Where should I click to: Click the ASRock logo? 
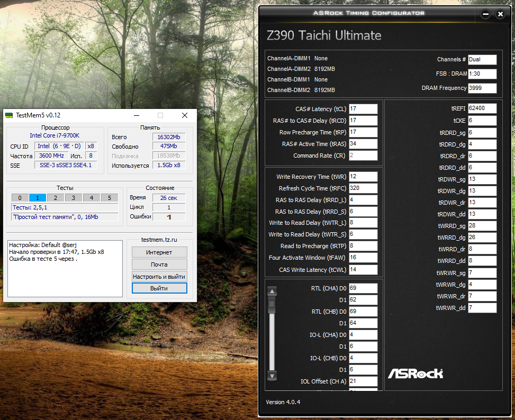click(415, 373)
